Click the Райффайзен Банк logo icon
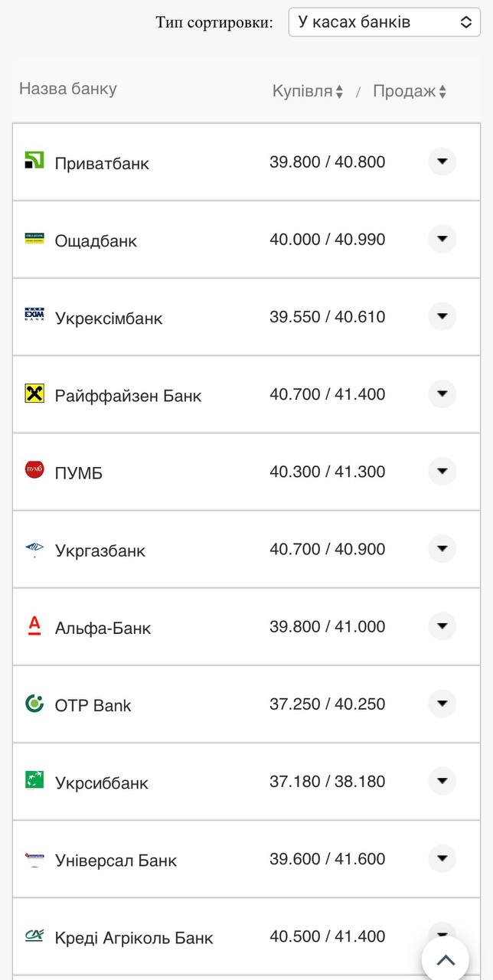 34,394
